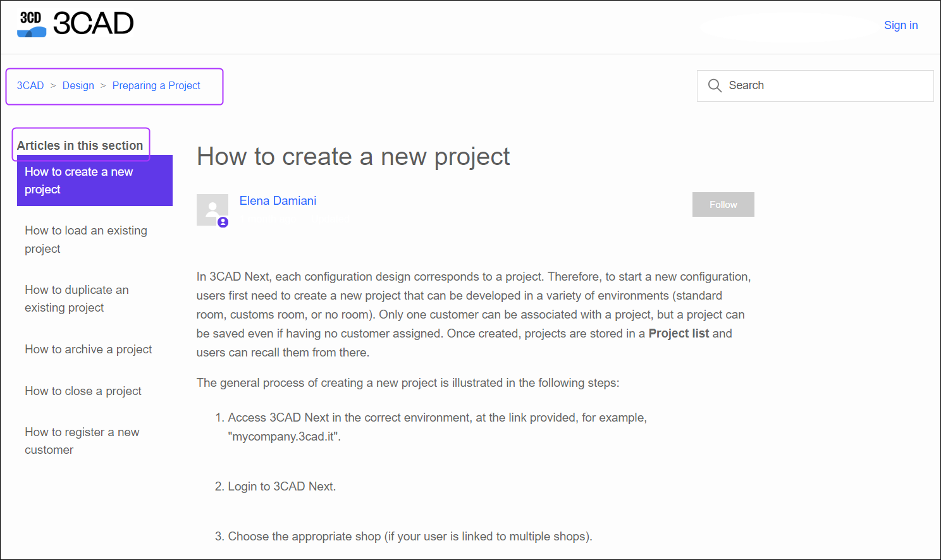Screen dimensions: 941x560
Task: Open Preparing a Project breadcrumb
Action: [156, 85]
